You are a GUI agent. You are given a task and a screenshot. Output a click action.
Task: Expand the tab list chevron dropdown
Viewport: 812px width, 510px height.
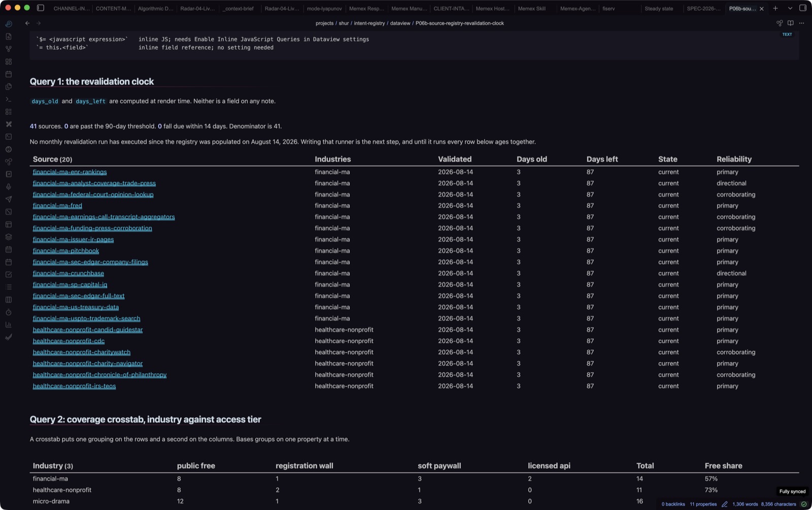(x=790, y=8)
